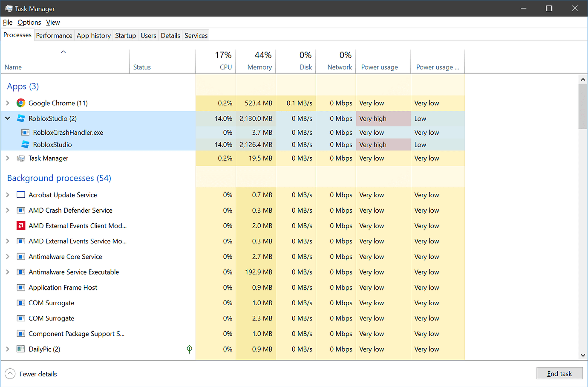Click the Antimalware Service Executable icon
This screenshot has width=588, height=387.
point(21,272)
